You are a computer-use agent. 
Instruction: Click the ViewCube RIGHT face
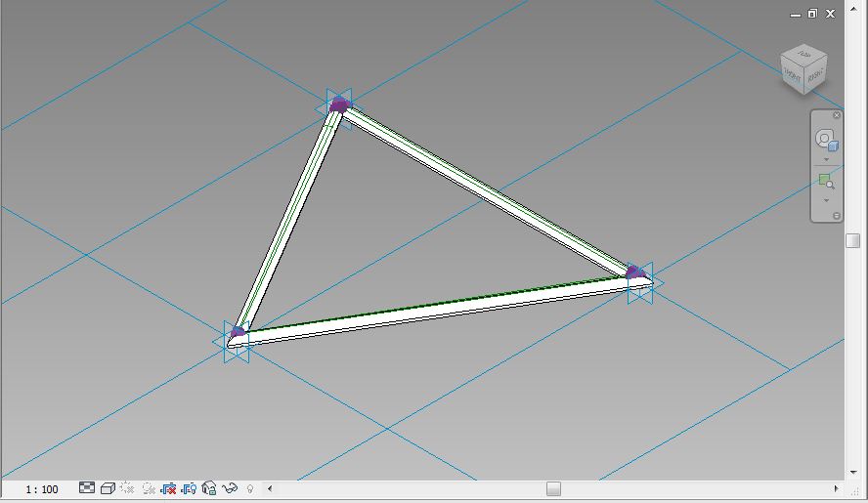click(x=815, y=74)
